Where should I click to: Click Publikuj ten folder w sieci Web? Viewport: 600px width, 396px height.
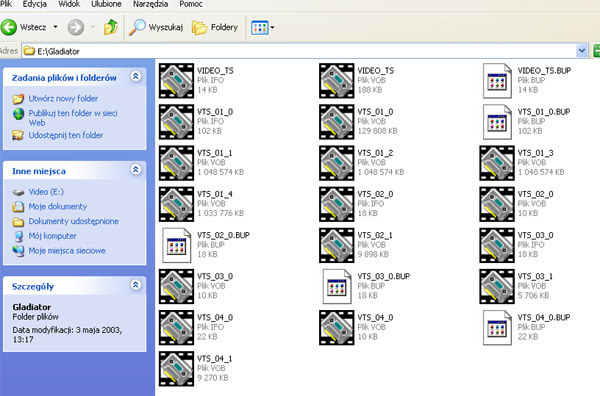tap(73, 118)
